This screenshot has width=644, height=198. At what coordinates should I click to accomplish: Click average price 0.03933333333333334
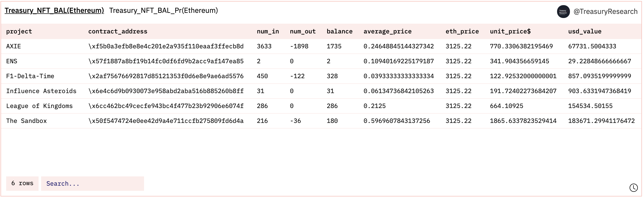coord(399,76)
